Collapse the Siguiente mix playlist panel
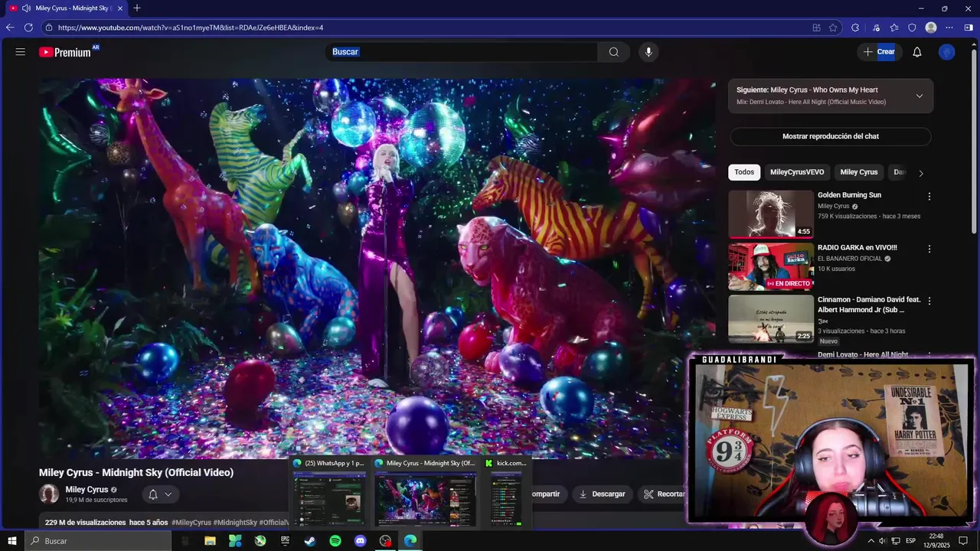Screen dimensions: 980x551 pos(920,96)
